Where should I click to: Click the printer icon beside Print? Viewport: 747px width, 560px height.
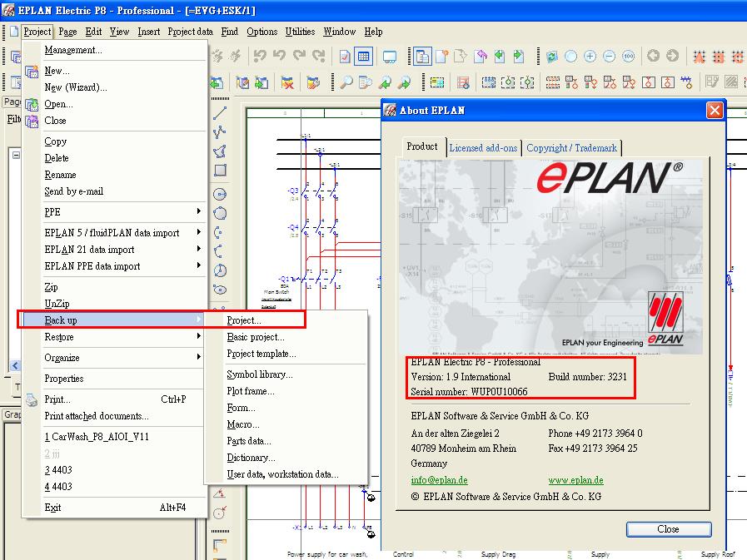pos(32,400)
